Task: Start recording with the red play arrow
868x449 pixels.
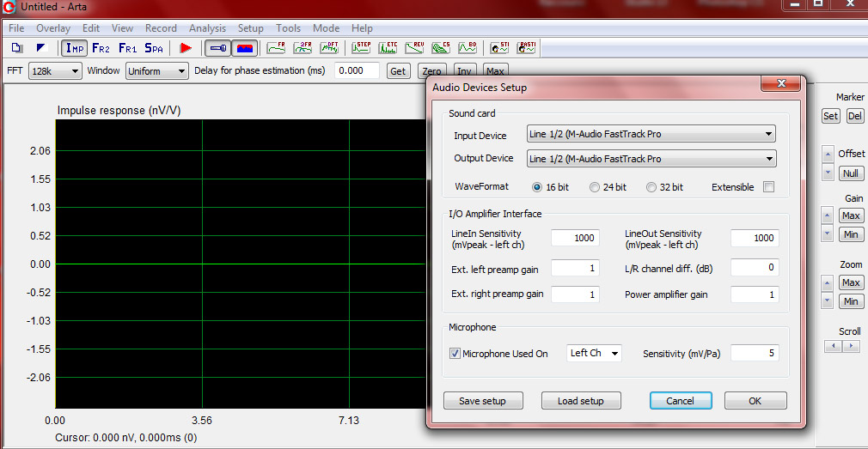Action: click(186, 48)
